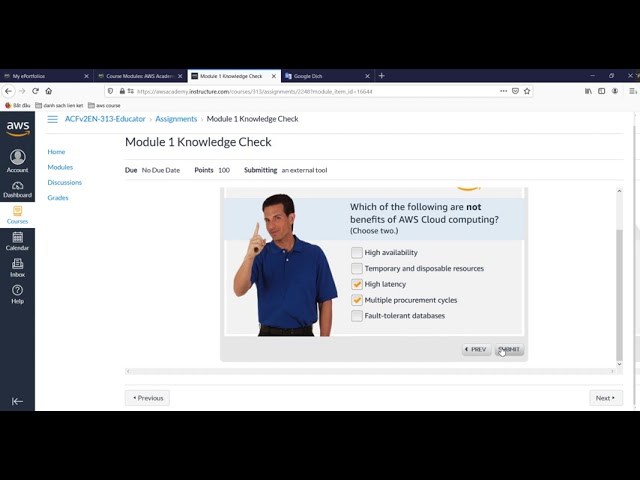Viewport: 640px width, 480px height.
Task: Click the browser Forward arrow
Action: pyautogui.click(x=22, y=91)
